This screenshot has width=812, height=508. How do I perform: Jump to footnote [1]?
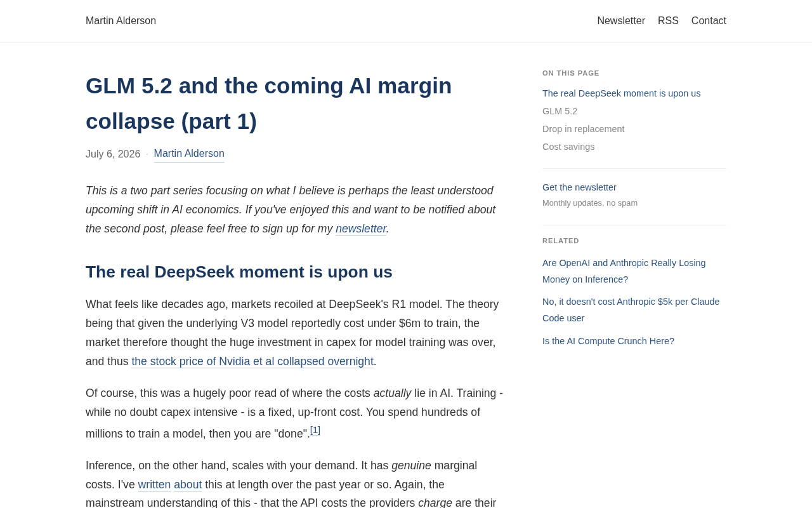(315, 430)
